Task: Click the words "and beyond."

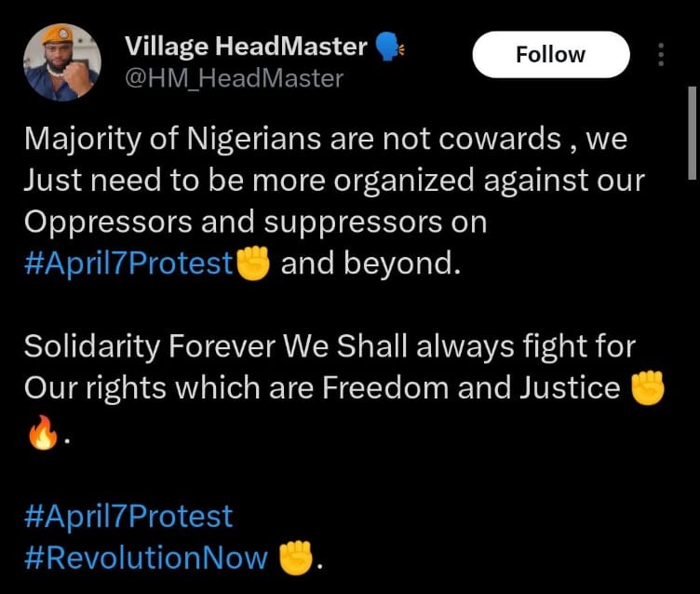Action: pos(370,263)
